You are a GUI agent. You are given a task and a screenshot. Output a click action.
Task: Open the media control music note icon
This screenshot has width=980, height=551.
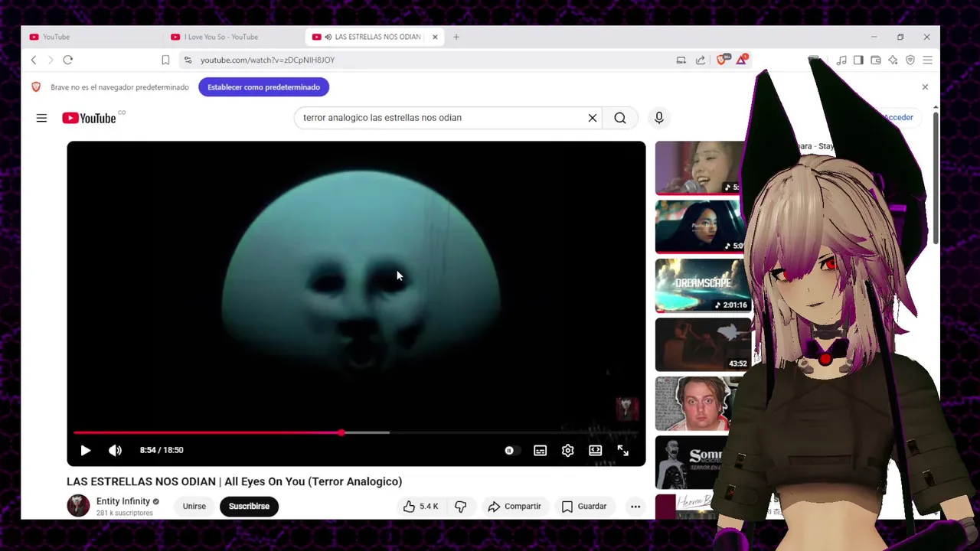[841, 60]
